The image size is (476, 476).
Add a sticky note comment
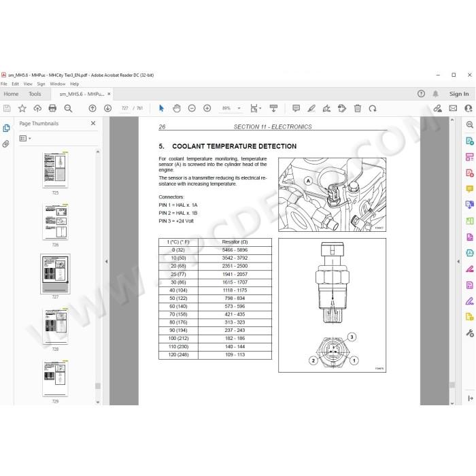[x=296, y=108]
